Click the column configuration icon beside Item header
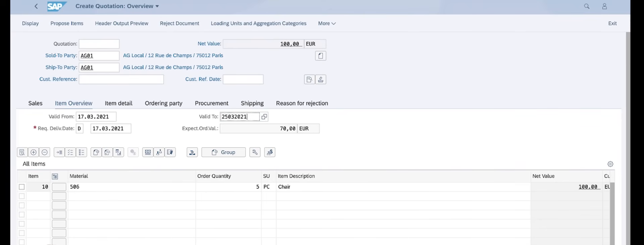Viewport: 644px width, 245px height. [55, 176]
